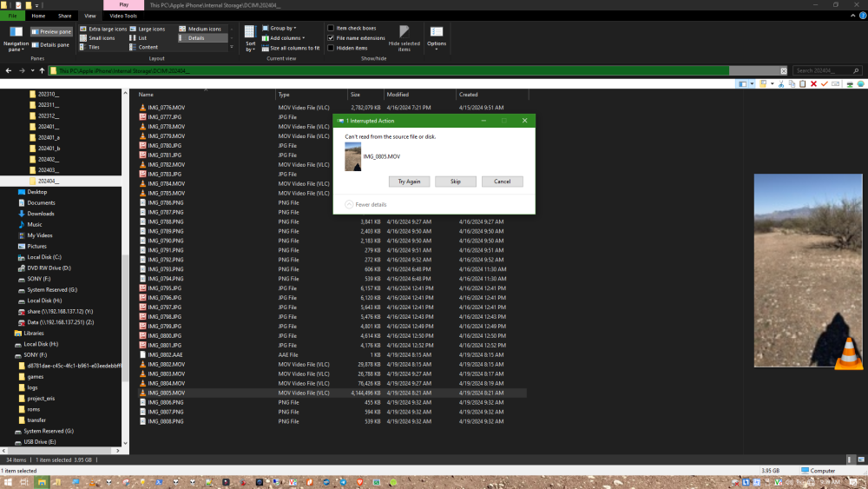Click Size all columns to fit
This screenshot has width=868, height=489.
[291, 48]
